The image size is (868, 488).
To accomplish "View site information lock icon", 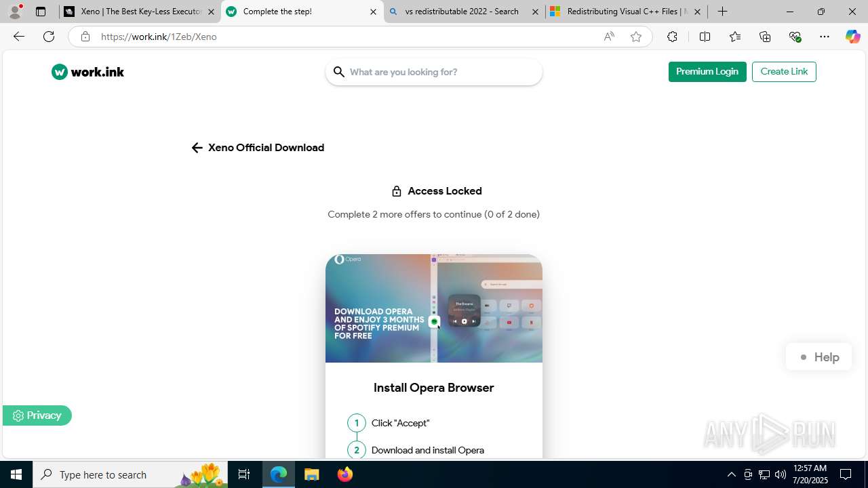I will point(85,37).
